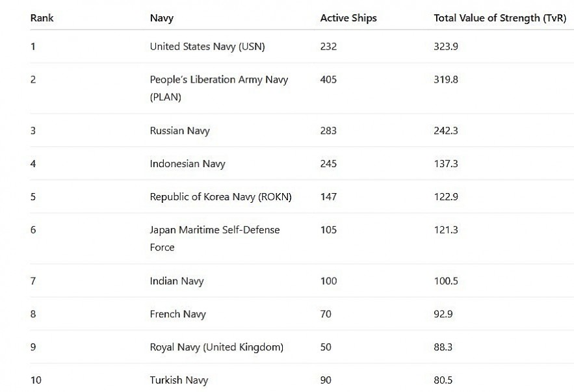Select Royal Navy (United Kingdom) cell
574x392 pixels.
point(216,347)
